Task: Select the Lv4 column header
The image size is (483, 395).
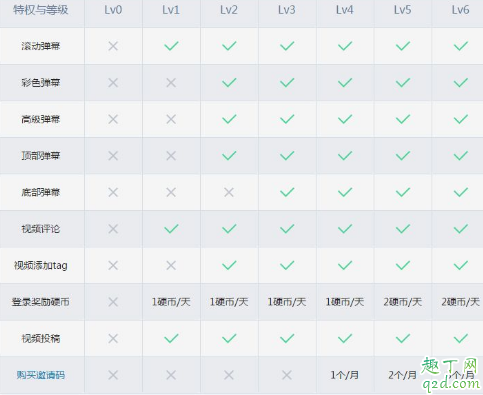Action: point(345,10)
